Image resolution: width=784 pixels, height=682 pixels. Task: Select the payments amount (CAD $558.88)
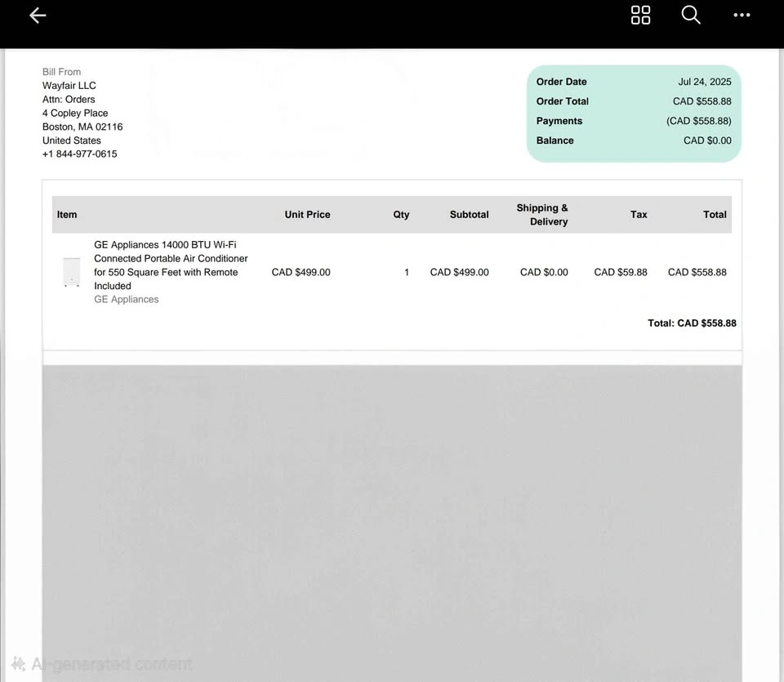(x=698, y=121)
